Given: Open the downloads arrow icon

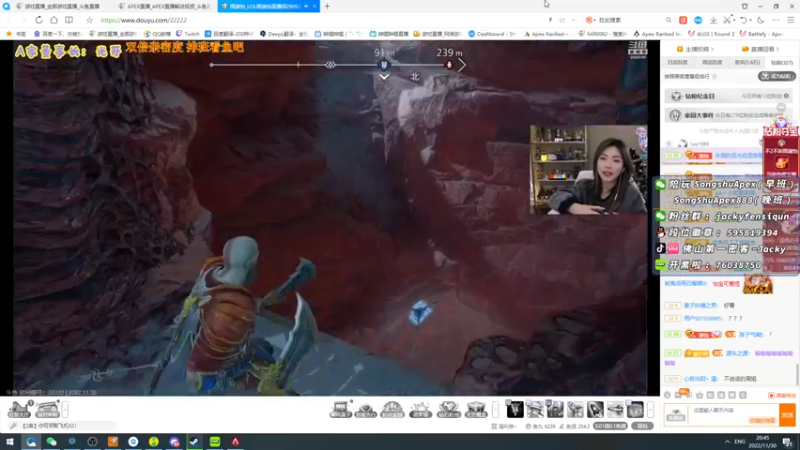Looking at the screenshot, I should pyautogui.click(x=713, y=20).
